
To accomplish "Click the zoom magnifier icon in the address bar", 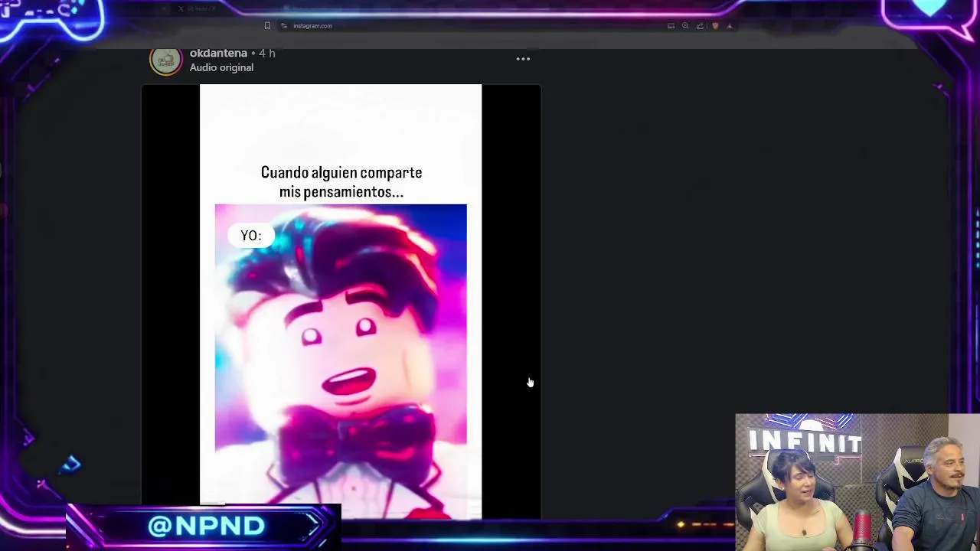I will click(685, 26).
